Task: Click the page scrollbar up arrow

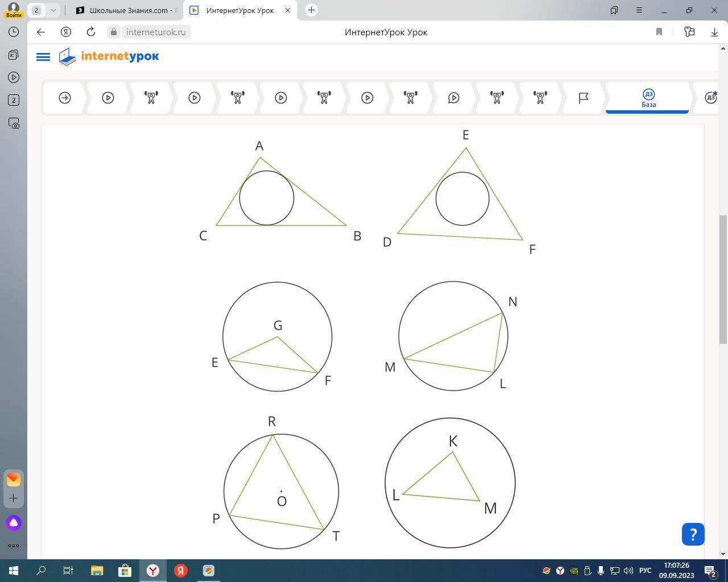Action: click(x=723, y=49)
